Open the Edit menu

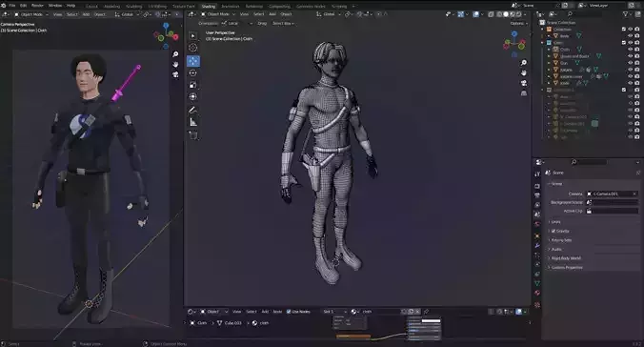click(24, 6)
